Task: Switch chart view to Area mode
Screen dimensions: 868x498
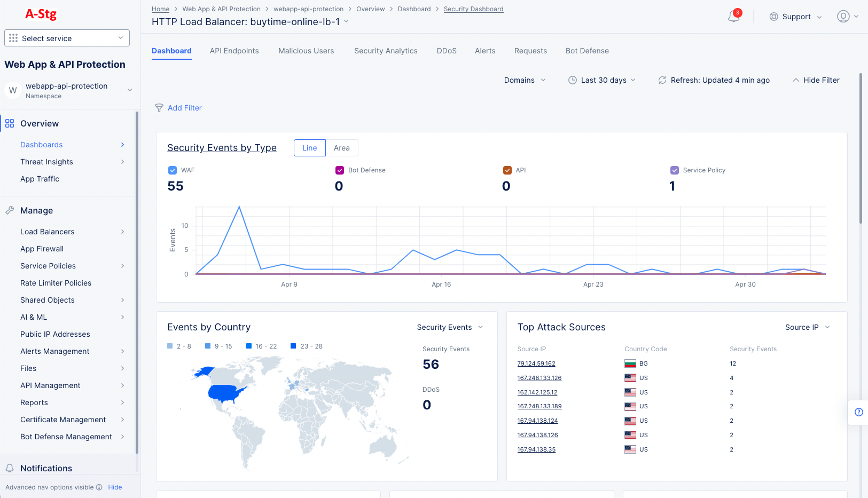Action: (341, 148)
